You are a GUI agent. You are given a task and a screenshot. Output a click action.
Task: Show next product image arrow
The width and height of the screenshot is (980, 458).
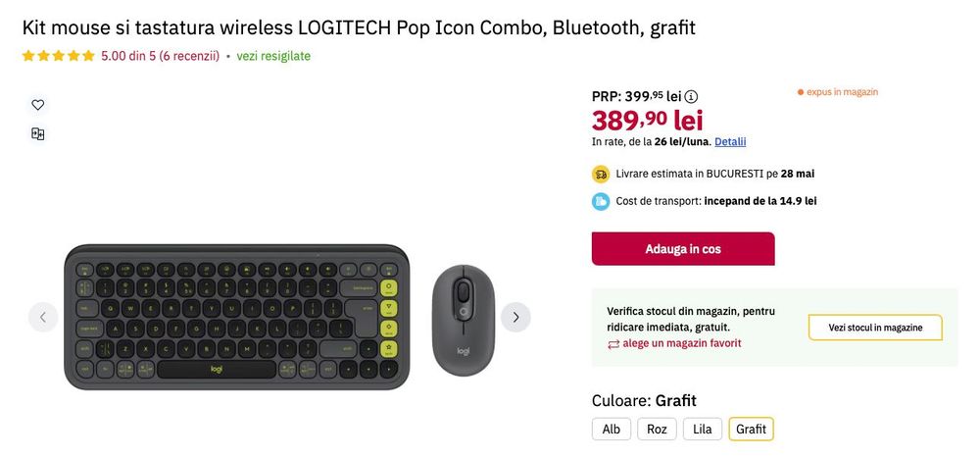515,317
